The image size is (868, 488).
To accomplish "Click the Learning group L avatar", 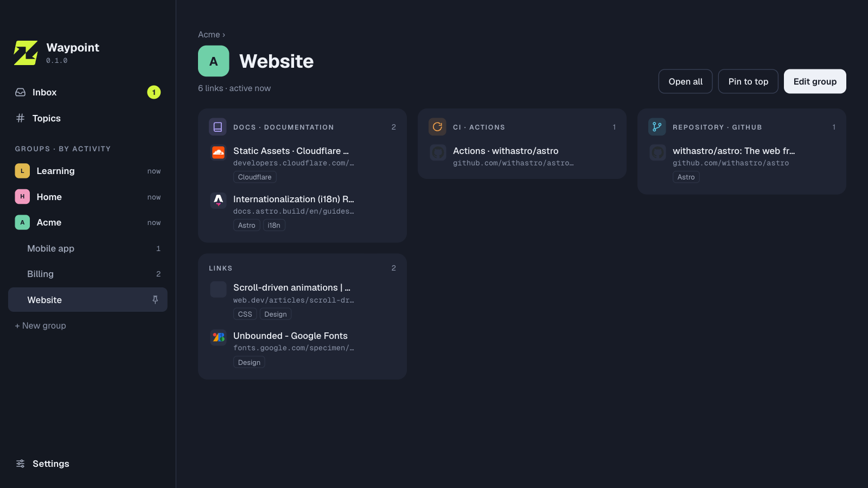I will coord(22,171).
